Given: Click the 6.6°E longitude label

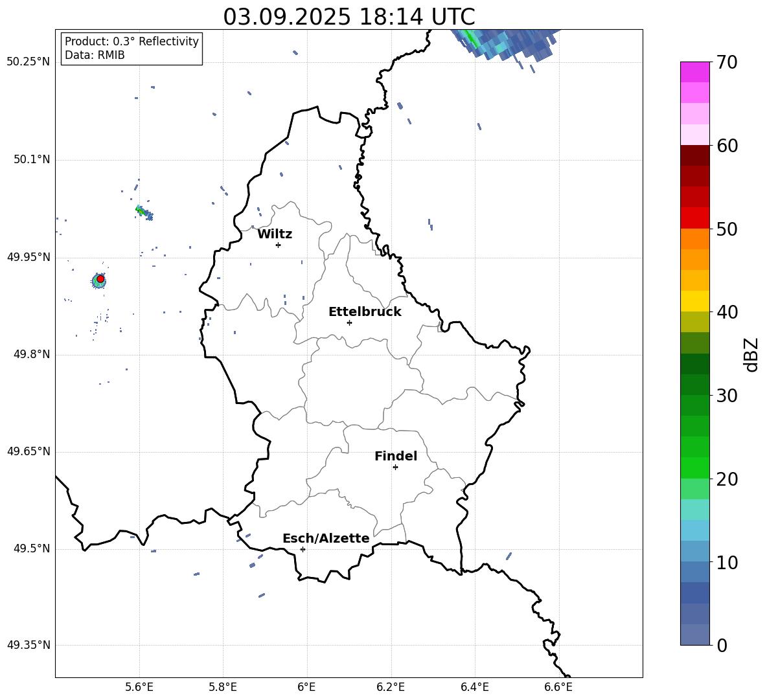Looking at the screenshot, I should [558, 687].
